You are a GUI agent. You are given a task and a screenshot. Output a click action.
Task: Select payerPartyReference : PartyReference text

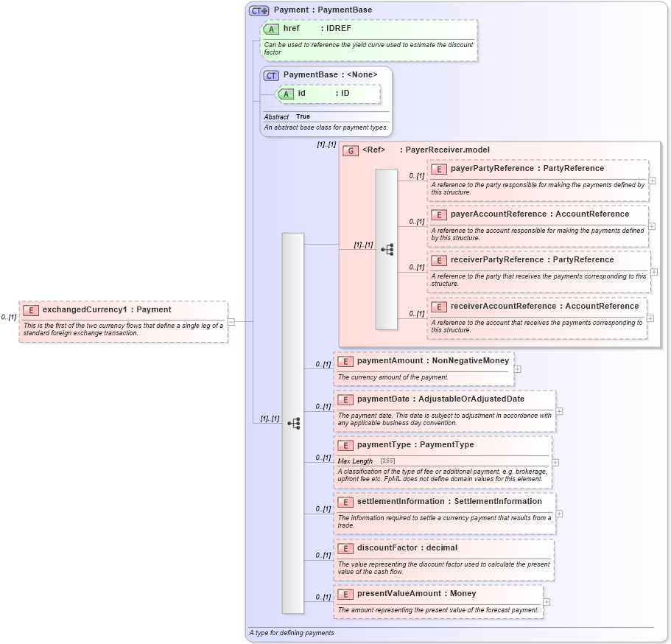click(x=527, y=168)
